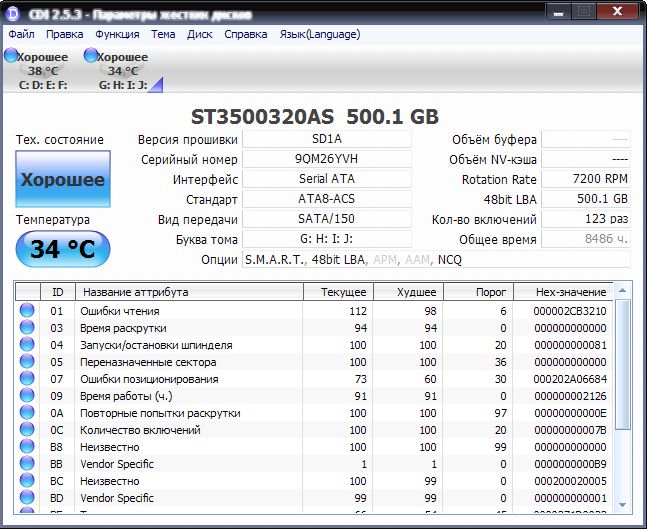Click the firmware version field SD1A
This screenshot has width=647, height=529.
pyautogui.click(x=327, y=139)
